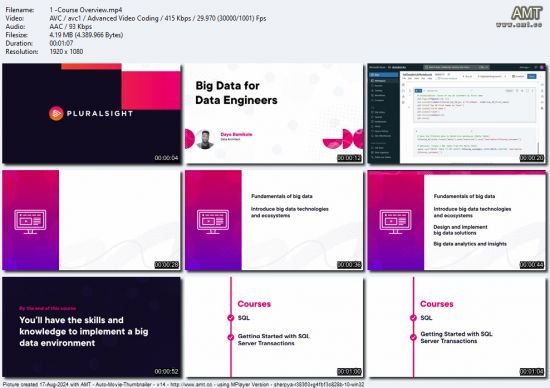This screenshot has height=388, width=550.
Task: Click the resolution value '1920 x 1080'
Action: [x=66, y=52]
